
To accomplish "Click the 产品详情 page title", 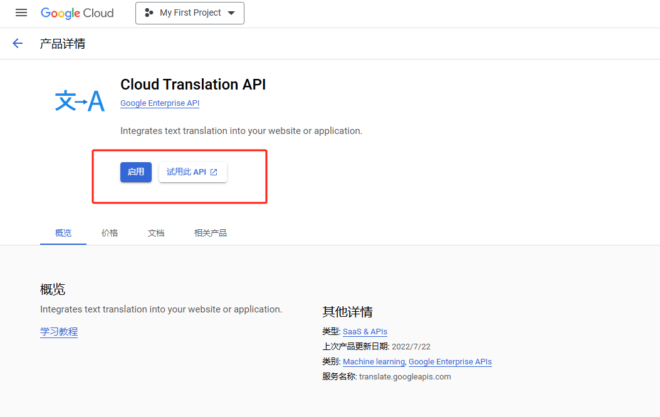I will coord(62,44).
